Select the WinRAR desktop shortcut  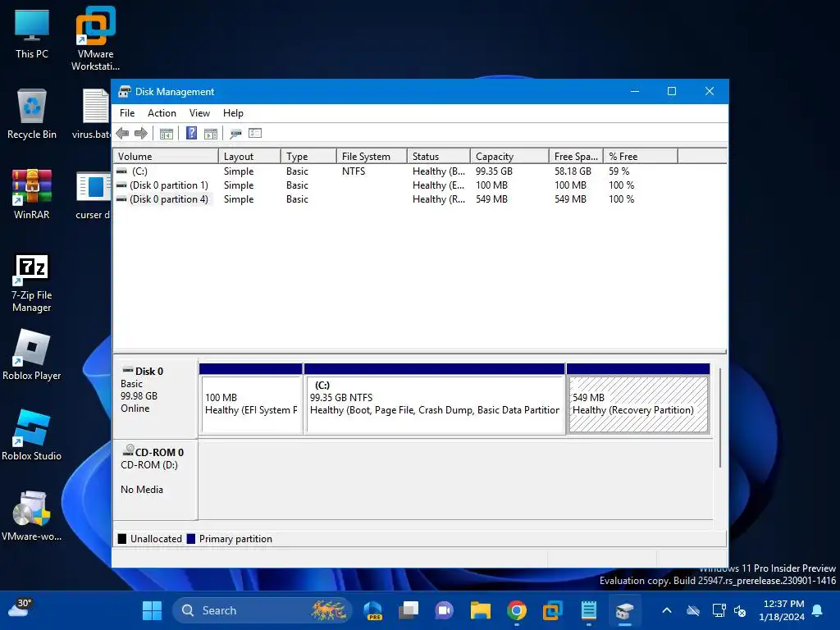[x=32, y=194]
